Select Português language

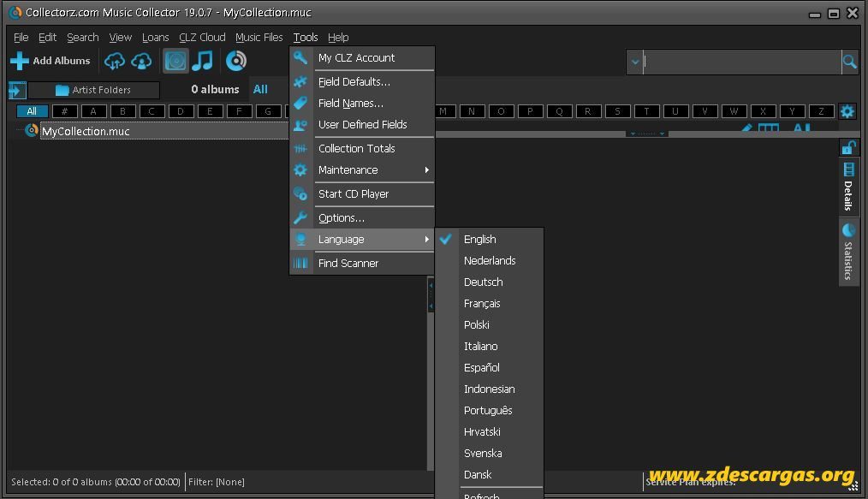click(x=490, y=411)
